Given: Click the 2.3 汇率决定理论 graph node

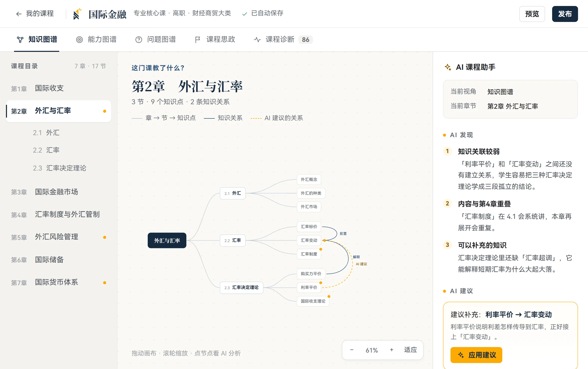Looking at the screenshot, I should click(241, 287).
